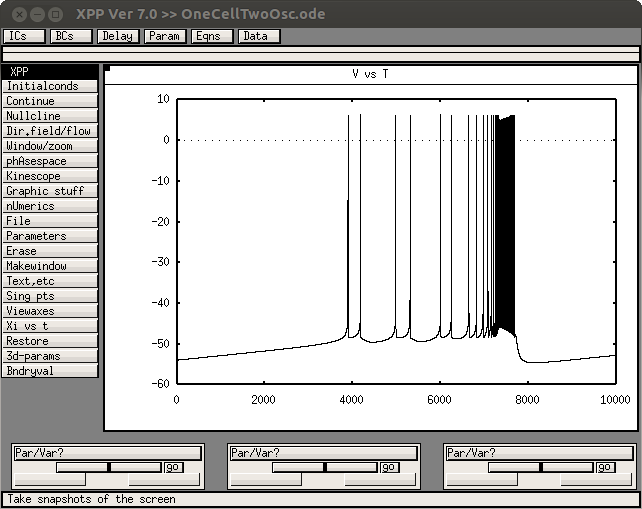642x509 pixels.
Task: Click the first Par/Var? slider name field
Action: tap(108, 453)
